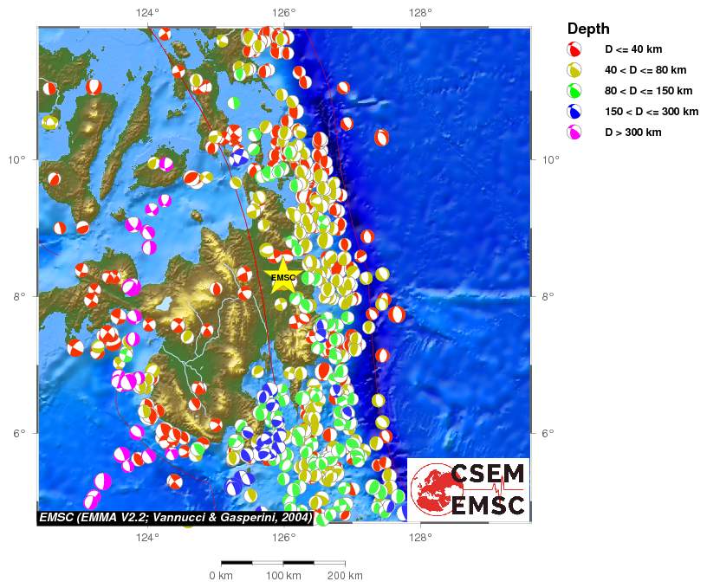Click the '200 km' label on the scale bar
707x588 pixels.
pos(345,576)
